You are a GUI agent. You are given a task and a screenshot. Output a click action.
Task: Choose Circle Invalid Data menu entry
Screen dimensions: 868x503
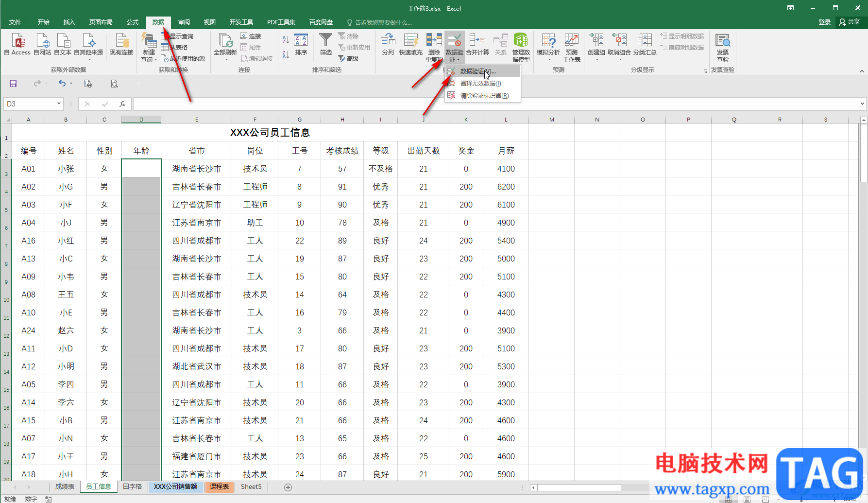[482, 84]
